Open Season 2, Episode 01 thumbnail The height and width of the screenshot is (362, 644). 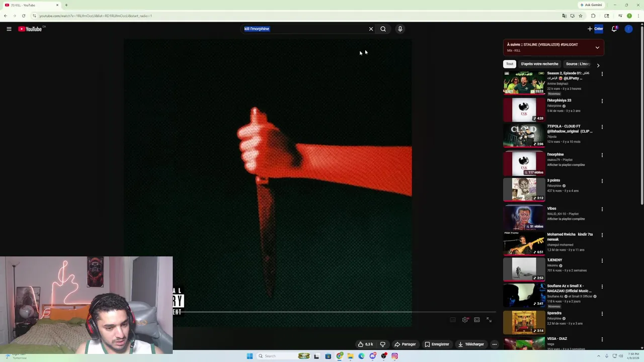coord(524,83)
